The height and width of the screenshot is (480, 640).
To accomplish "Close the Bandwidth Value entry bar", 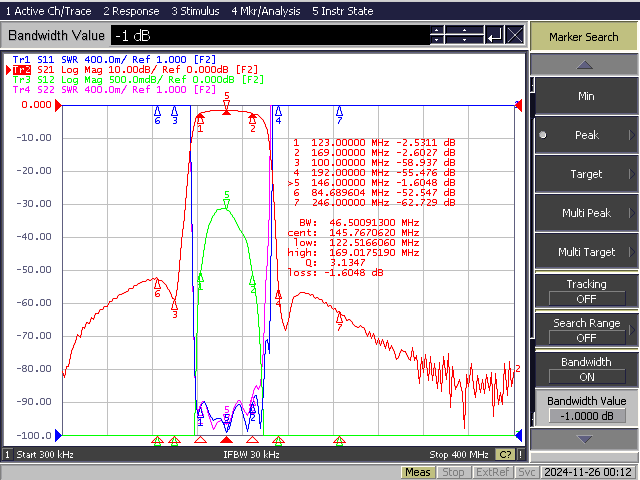I will (515, 35).
